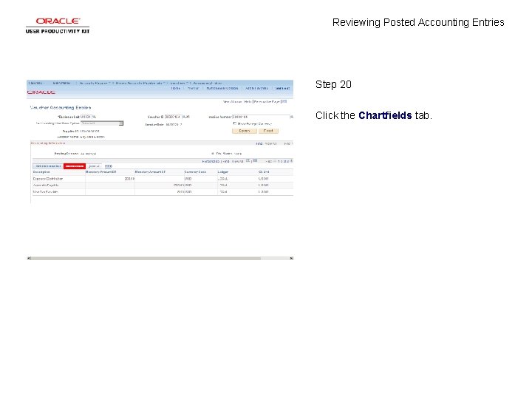
Task: Click the Voucher ID input field
Action: 174,117
